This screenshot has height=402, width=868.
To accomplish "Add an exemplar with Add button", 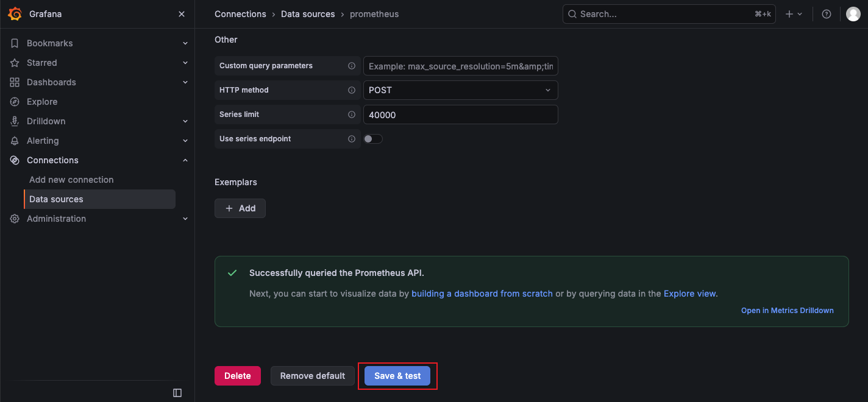I will tap(240, 208).
